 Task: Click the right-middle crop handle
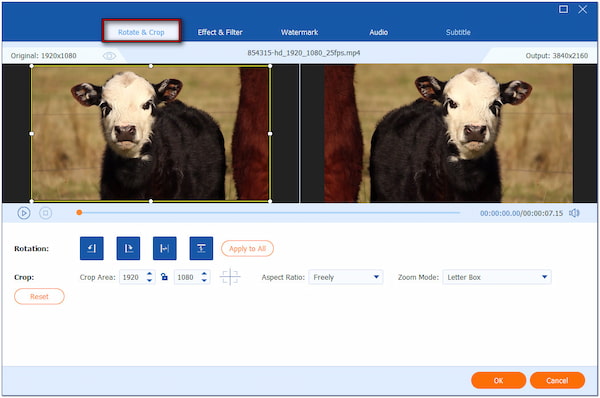pos(270,134)
